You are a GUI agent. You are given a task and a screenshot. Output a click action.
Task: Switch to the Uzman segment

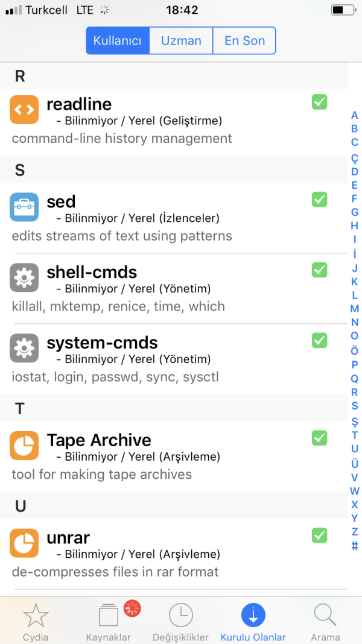click(181, 41)
